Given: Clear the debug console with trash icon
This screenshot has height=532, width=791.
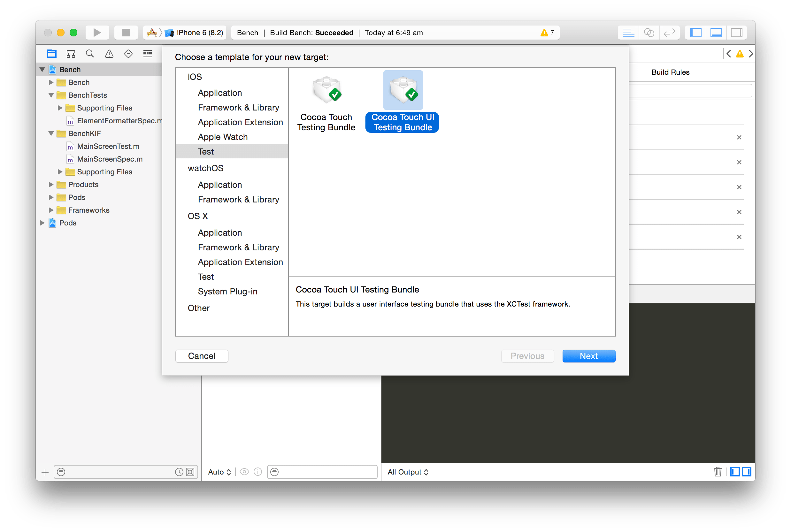Looking at the screenshot, I should (718, 472).
